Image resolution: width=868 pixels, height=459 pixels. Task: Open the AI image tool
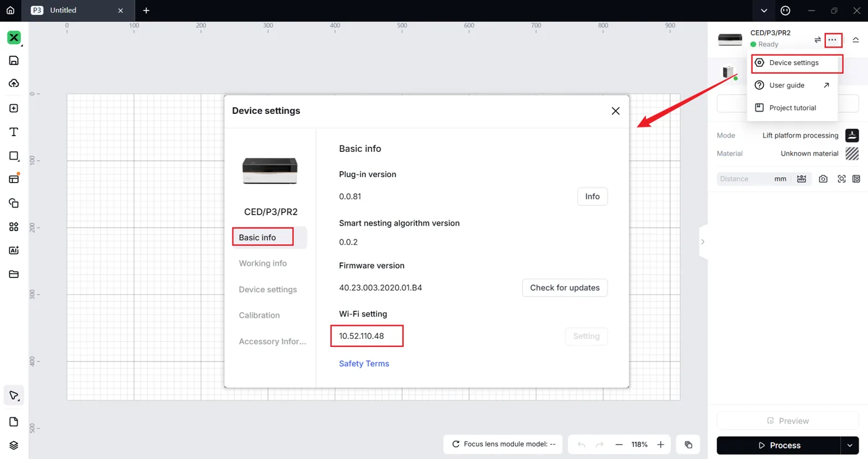[14, 250]
